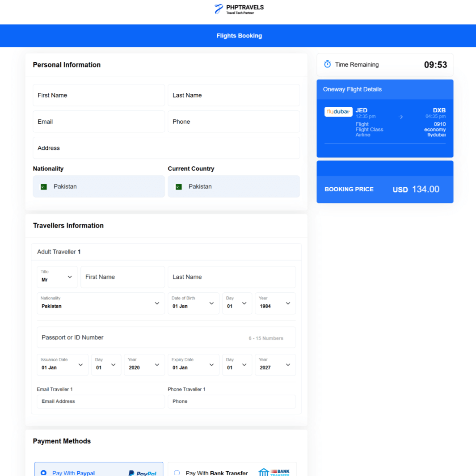Click the Pakistan flag in the Current Country box
476x476 pixels.
[178, 187]
